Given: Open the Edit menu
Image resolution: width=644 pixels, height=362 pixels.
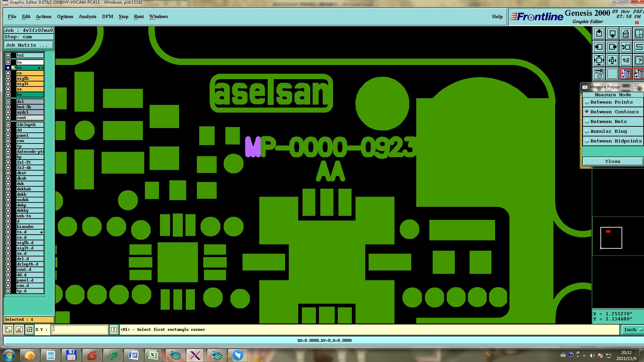Looking at the screenshot, I should (26, 16).
